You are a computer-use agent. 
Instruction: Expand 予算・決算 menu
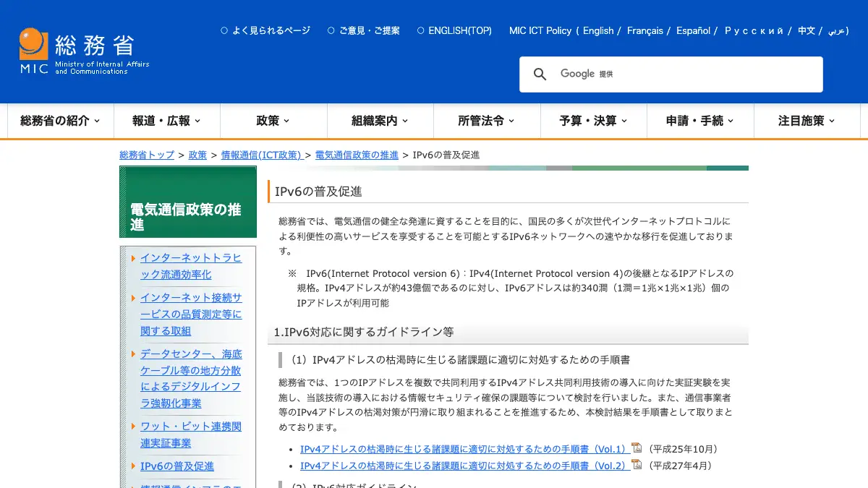[x=594, y=121]
